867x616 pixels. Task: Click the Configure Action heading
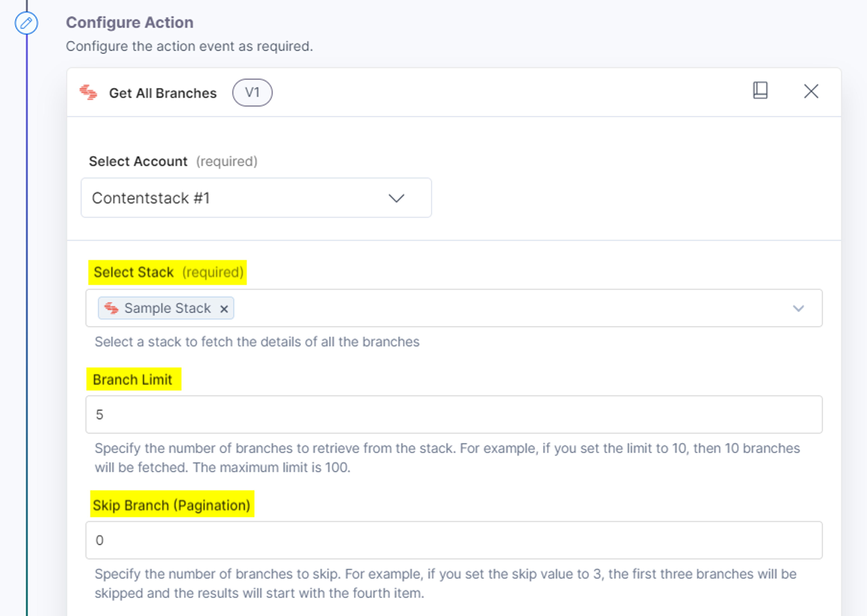tap(130, 23)
